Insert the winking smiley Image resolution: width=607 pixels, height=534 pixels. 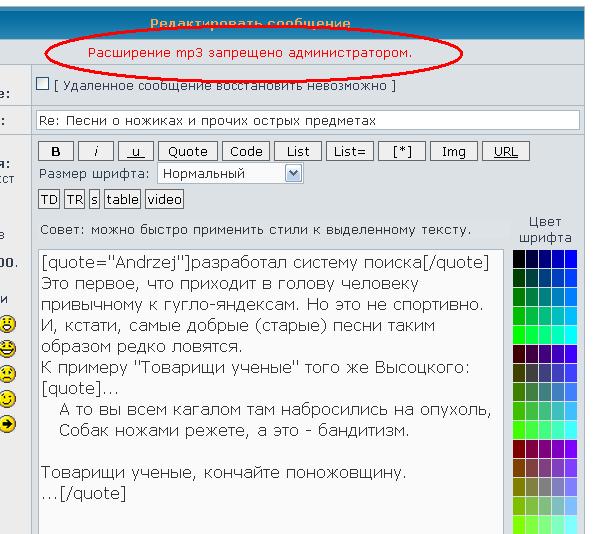(x=8, y=399)
